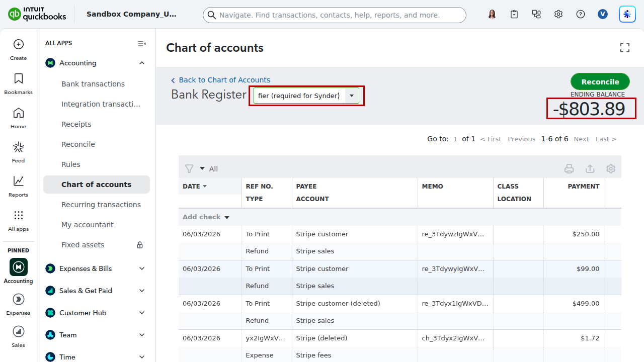Screen dimensions: 644x362
Task: Launch the Intuit Assist sparkle icon
Action: pos(627,15)
